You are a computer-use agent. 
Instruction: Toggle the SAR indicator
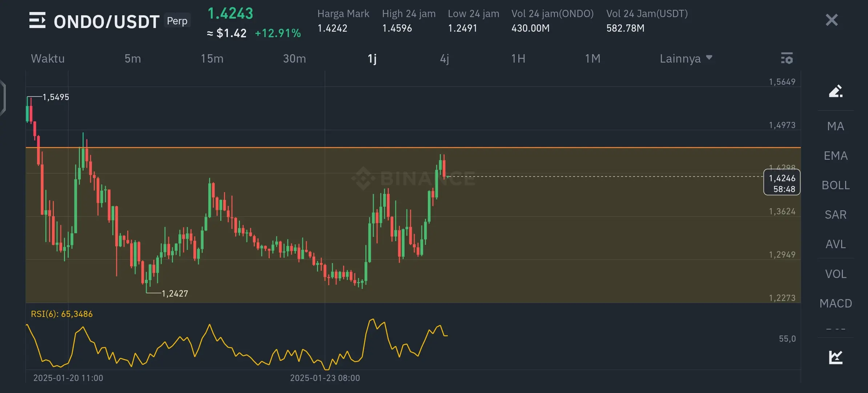[836, 215]
